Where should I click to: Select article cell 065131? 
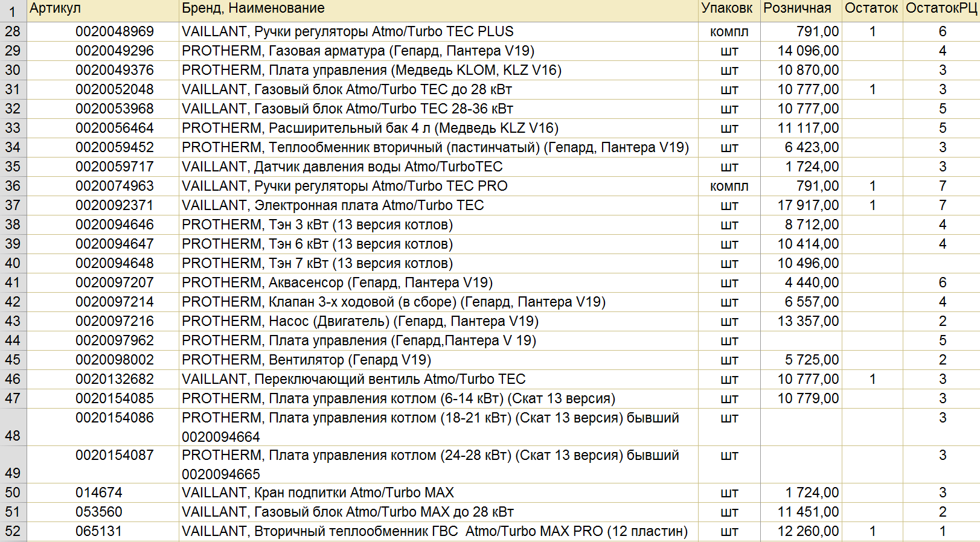coord(103,531)
